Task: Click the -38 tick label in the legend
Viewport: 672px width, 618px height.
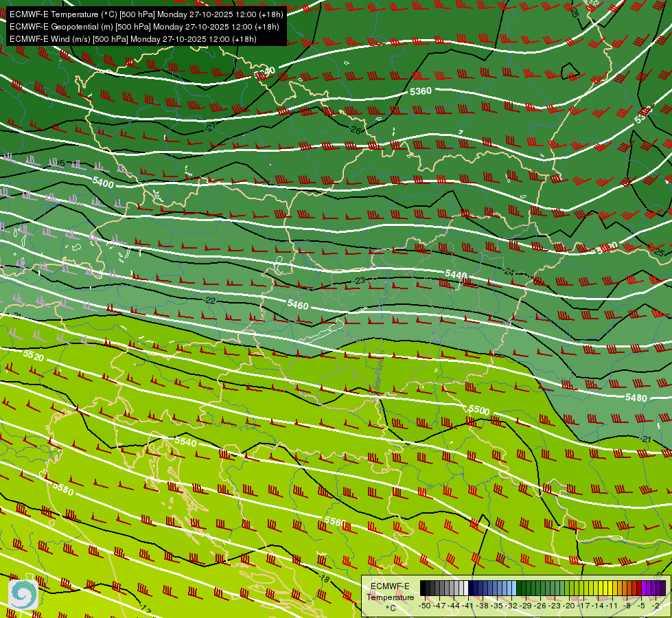Action: [x=482, y=606]
